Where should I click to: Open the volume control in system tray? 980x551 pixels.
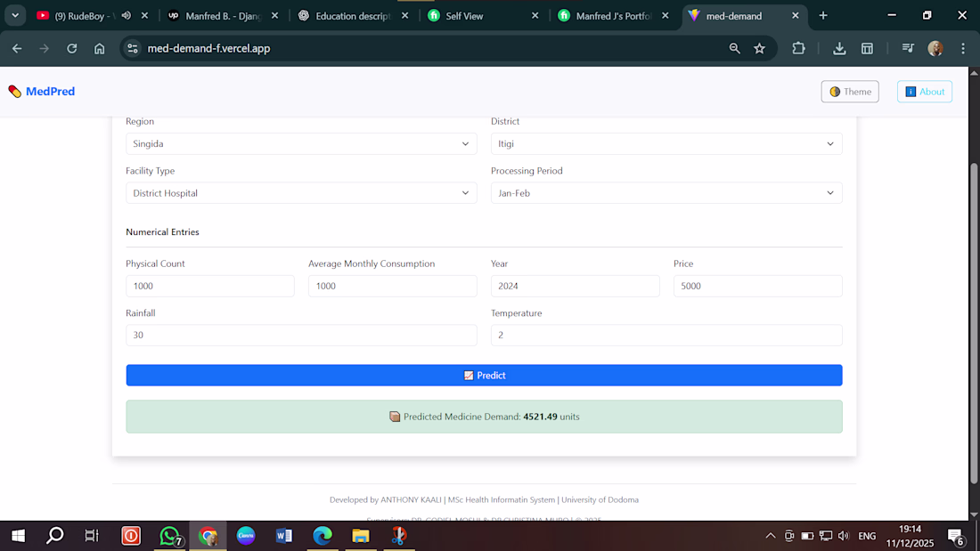[844, 536]
